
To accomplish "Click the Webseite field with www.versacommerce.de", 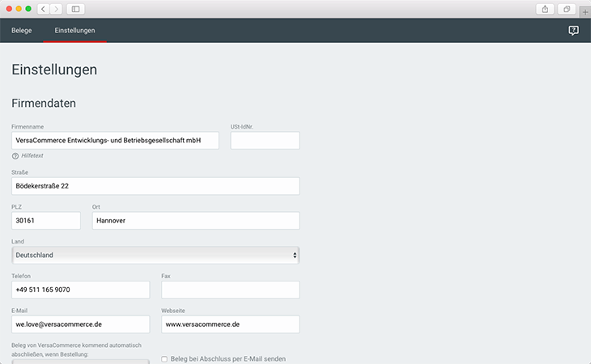I will point(230,324).
